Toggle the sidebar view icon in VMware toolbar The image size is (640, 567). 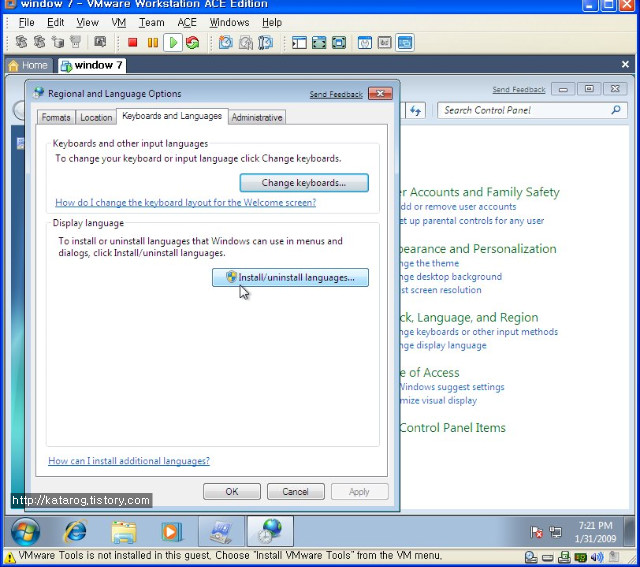pyautogui.click(x=299, y=42)
